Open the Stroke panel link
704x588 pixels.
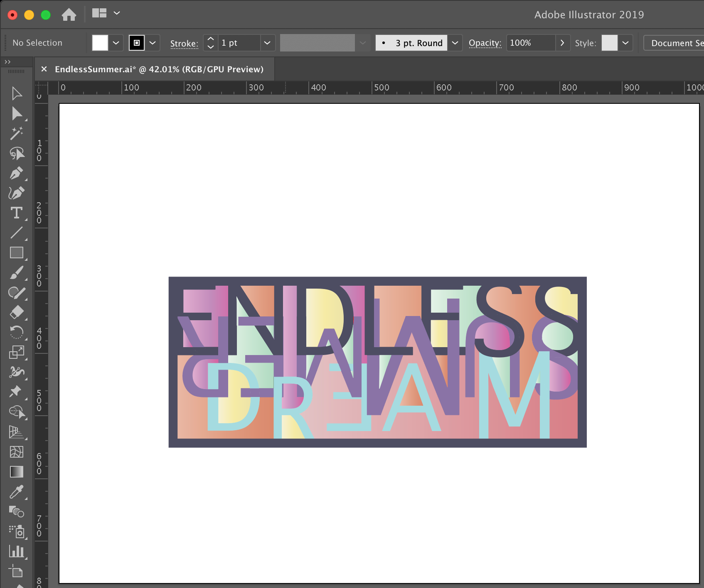coord(184,43)
